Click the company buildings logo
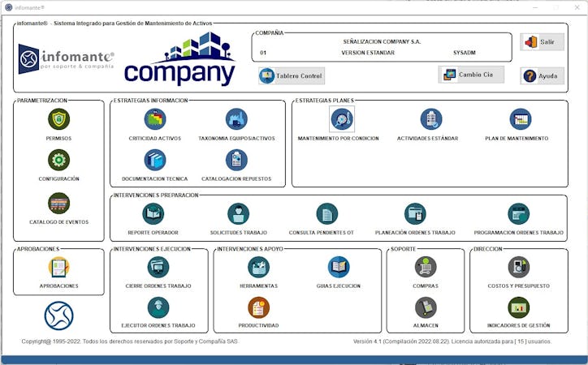588x365 pixels. pyautogui.click(x=179, y=58)
